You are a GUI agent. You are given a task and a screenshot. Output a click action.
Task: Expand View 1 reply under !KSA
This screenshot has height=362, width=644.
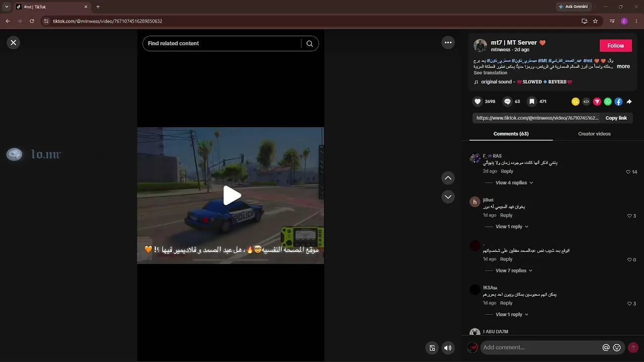[x=512, y=315]
